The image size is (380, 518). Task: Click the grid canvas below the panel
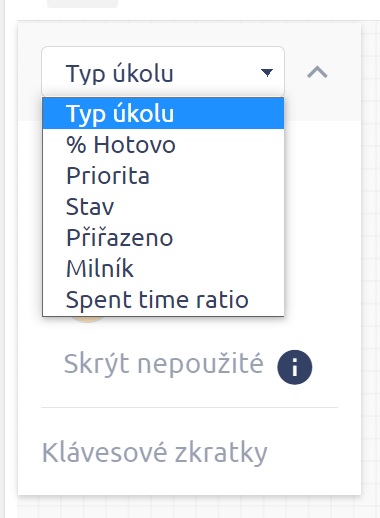click(197, 507)
